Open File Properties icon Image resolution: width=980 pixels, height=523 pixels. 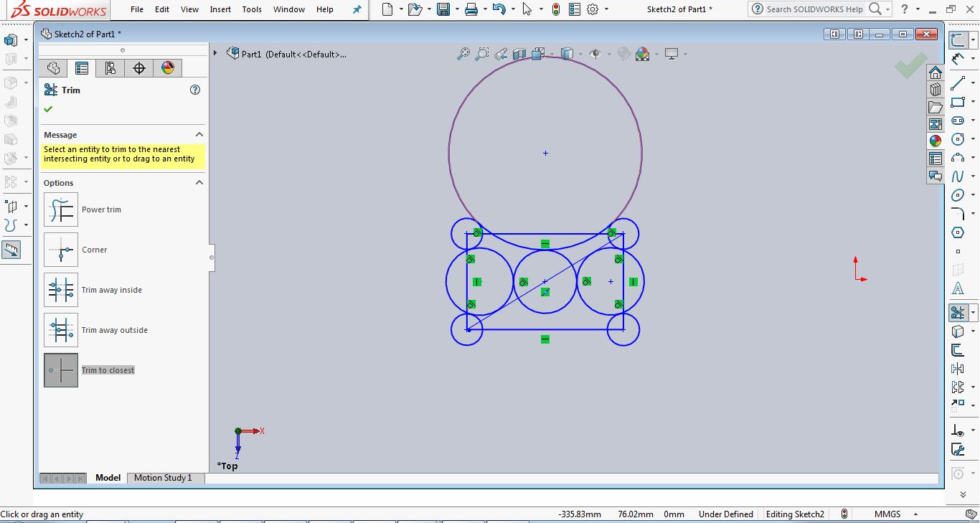575,9
